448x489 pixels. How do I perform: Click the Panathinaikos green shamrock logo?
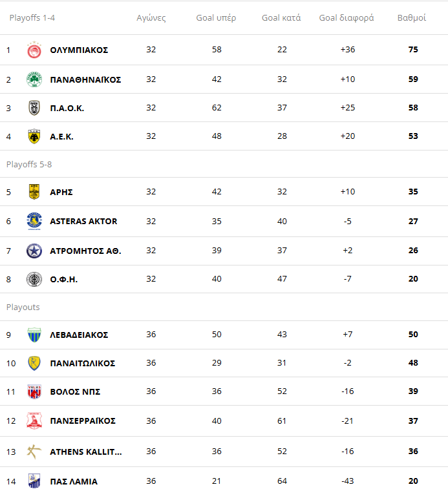pyautogui.click(x=34, y=79)
